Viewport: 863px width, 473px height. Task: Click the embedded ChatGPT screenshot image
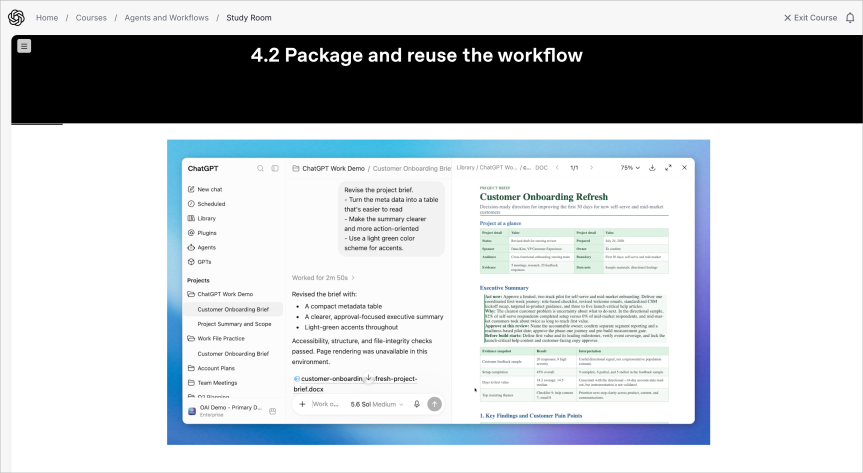click(438, 292)
